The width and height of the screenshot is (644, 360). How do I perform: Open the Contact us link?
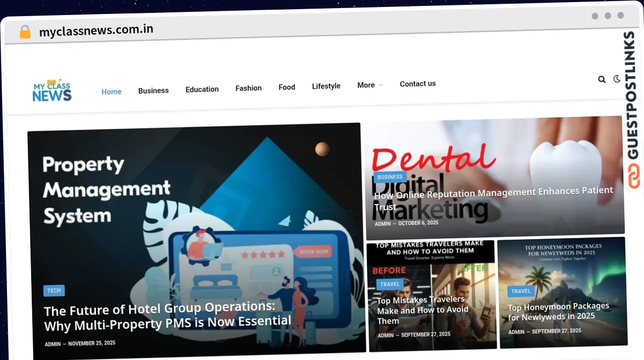[x=418, y=84]
